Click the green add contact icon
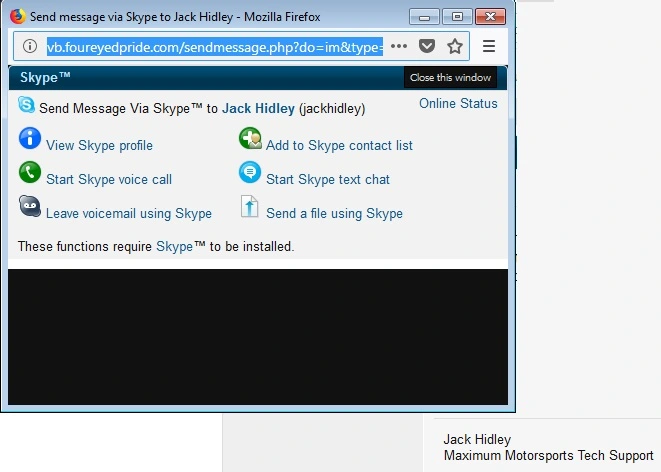 click(x=250, y=138)
